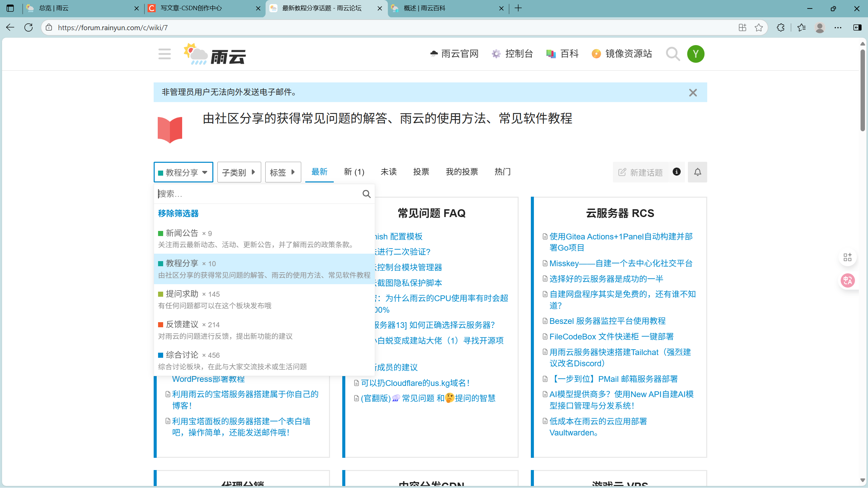The image size is (868, 488).
Task: Click the category filter search field
Action: pyautogui.click(x=258, y=194)
